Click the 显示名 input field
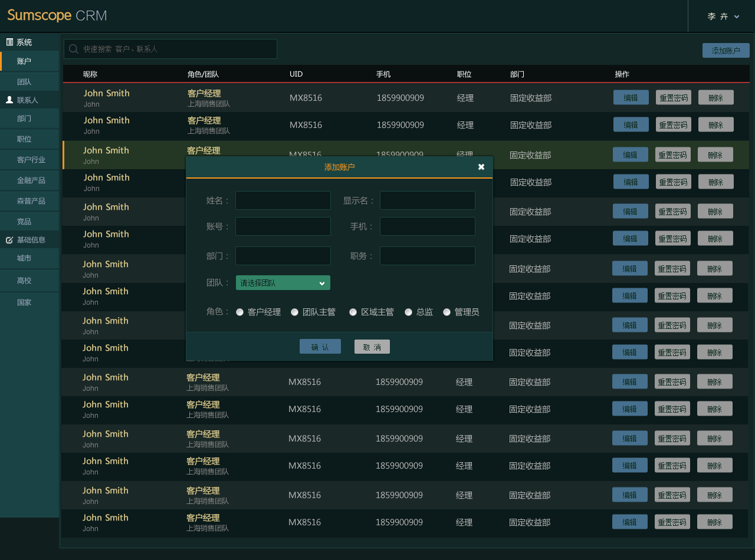This screenshot has width=755, height=560. [428, 200]
